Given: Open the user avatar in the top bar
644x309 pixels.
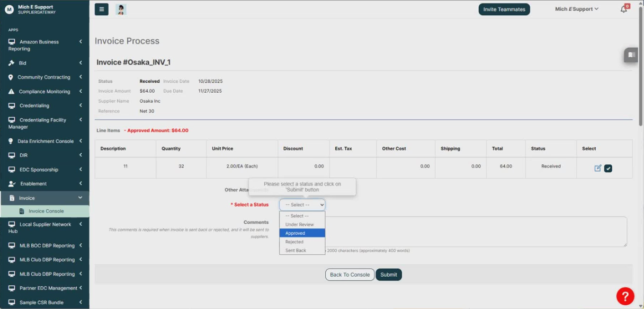Looking at the screenshot, I should pyautogui.click(x=121, y=9).
